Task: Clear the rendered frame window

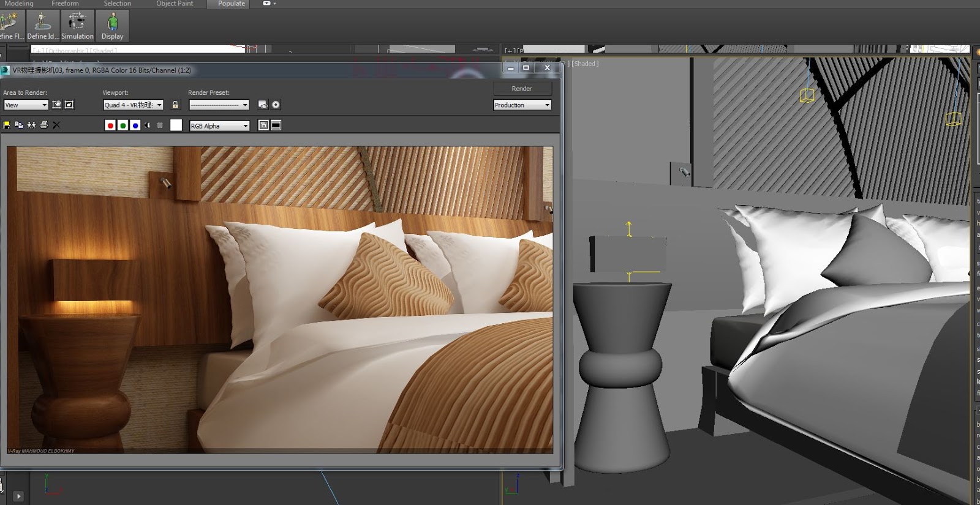Action: pos(56,125)
